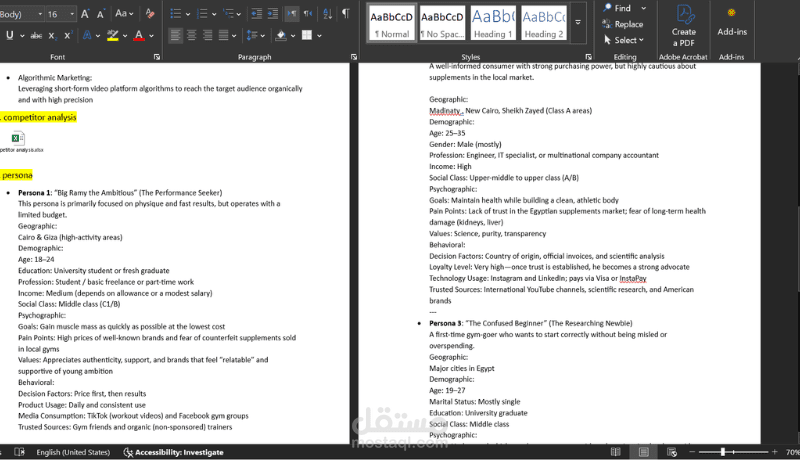Zoom in with plus button

tap(774, 452)
